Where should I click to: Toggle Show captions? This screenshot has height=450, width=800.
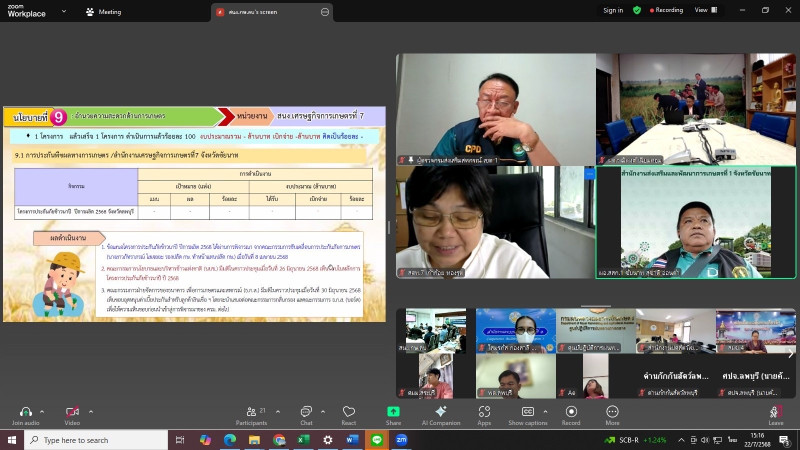pos(528,412)
